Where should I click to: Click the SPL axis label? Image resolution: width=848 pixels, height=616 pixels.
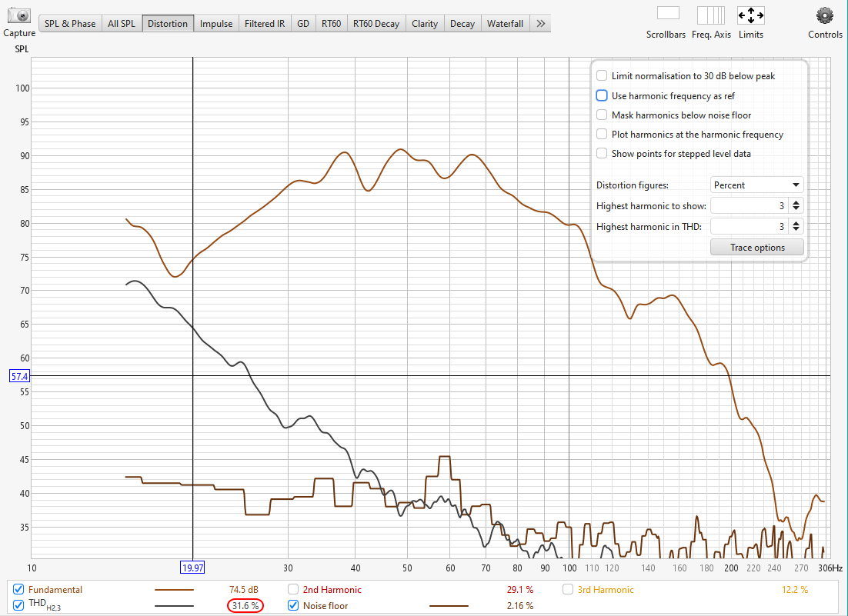point(22,48)
